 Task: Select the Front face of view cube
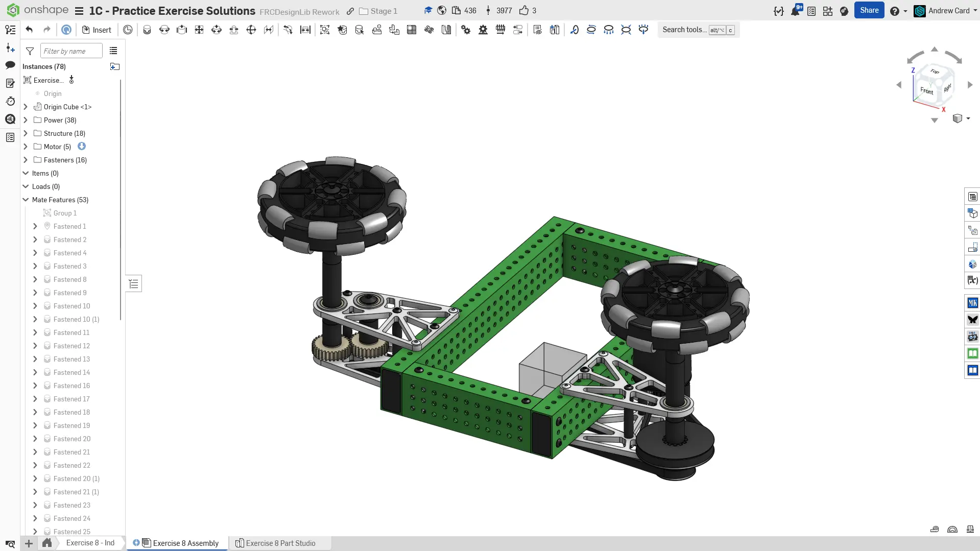926,91
